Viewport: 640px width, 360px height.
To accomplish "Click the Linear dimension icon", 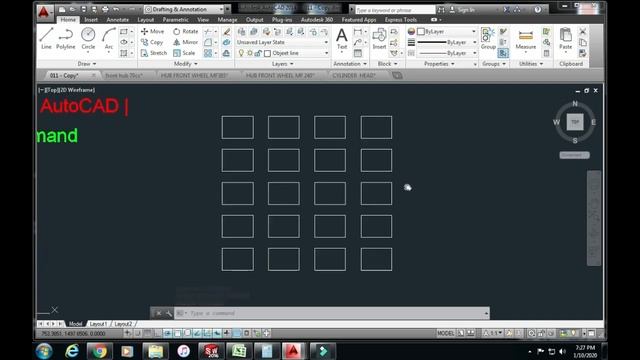I will [358, 31].
